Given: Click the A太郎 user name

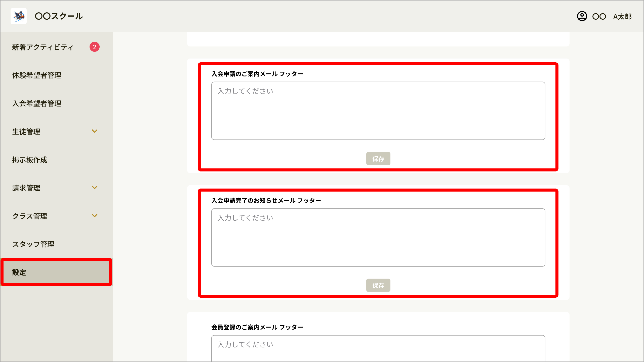Looking at the screenshot, I should 622,17.
